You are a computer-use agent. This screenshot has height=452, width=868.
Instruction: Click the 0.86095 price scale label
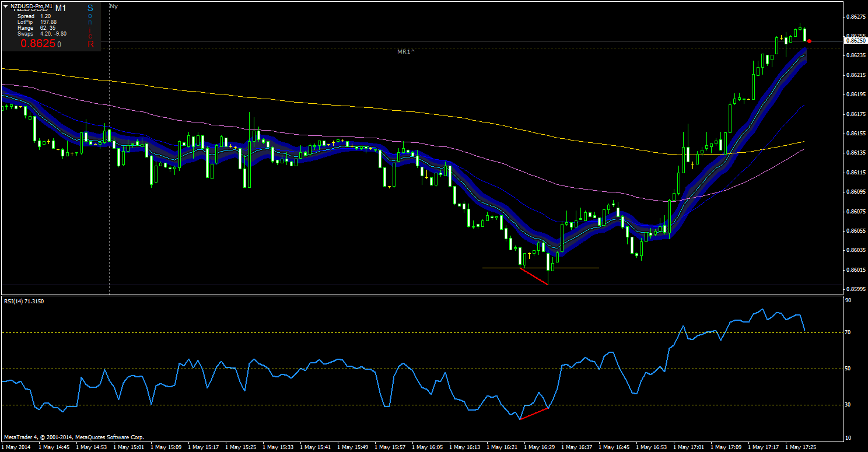(855, 191)
